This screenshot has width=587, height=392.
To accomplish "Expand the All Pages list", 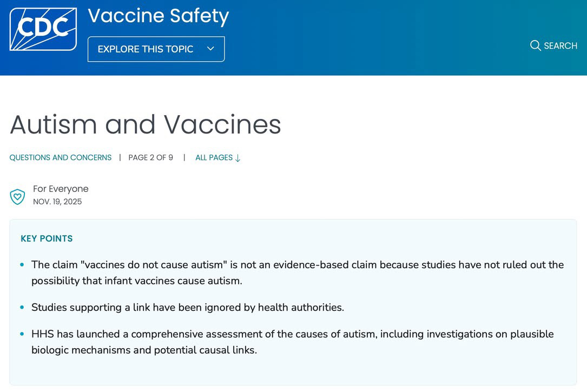I will (x=214, y=158).
